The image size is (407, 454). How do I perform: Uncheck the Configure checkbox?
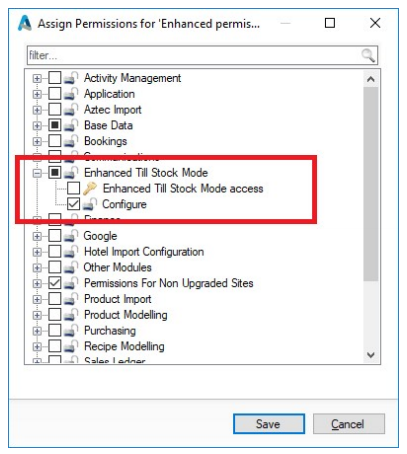pos(74,204)
